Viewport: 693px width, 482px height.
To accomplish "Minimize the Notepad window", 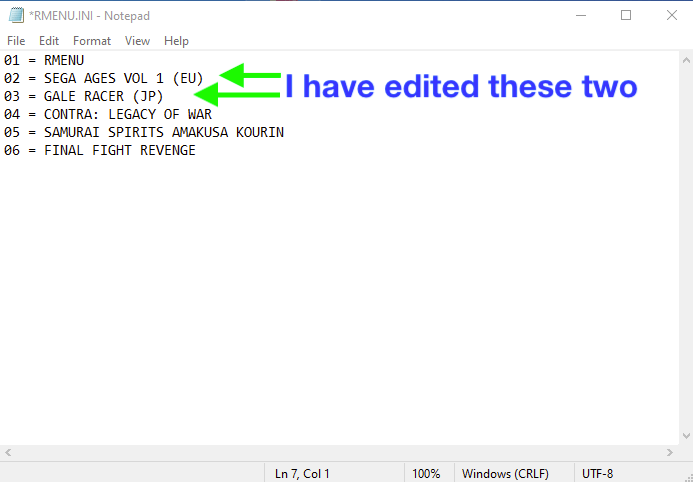I will coord(581,15).
